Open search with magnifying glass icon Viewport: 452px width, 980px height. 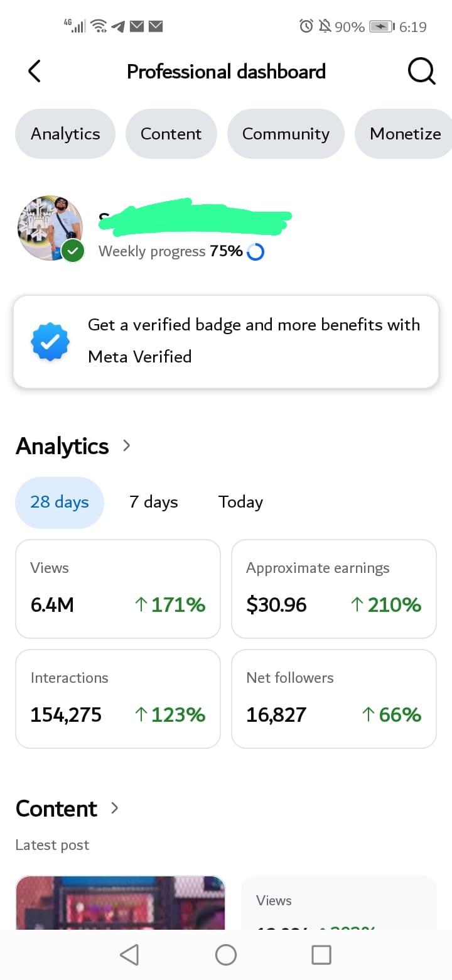421,71
